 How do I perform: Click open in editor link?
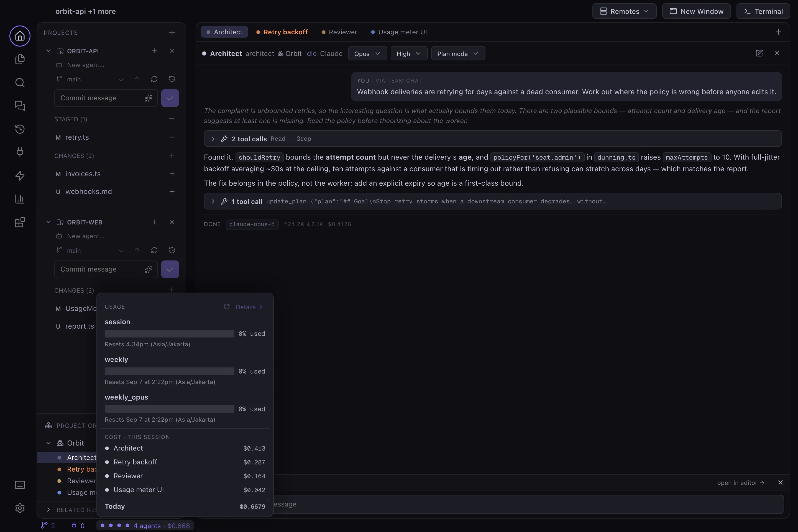click(741, 482)
